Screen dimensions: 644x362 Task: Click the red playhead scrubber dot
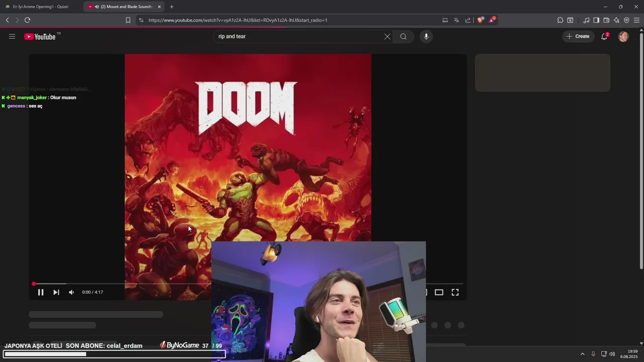pos(34,284)
